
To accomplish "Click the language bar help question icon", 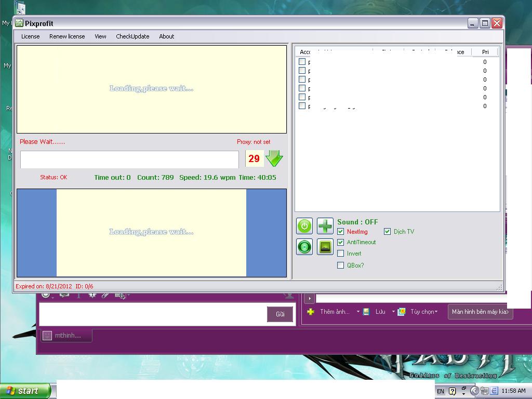I will (453, 391).
